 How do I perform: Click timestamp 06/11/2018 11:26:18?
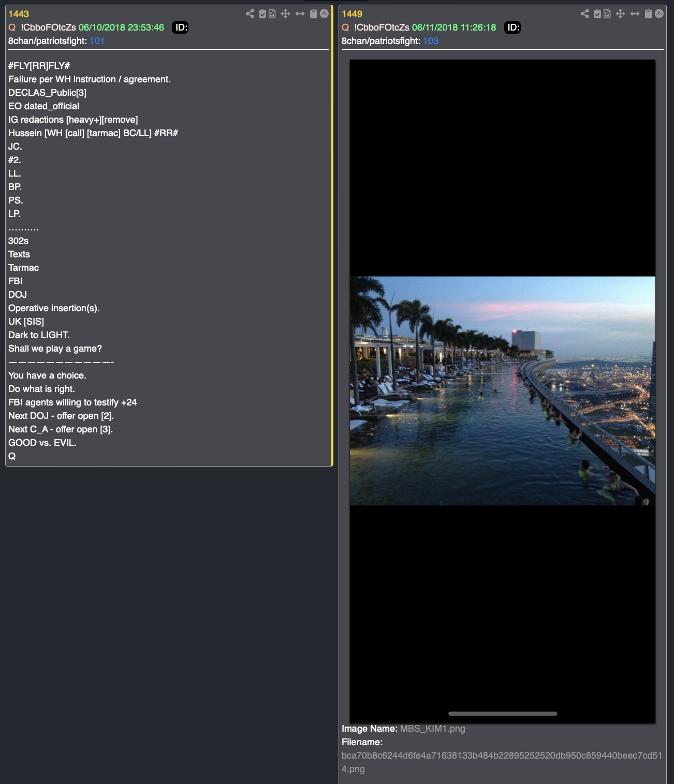[454, 27]
